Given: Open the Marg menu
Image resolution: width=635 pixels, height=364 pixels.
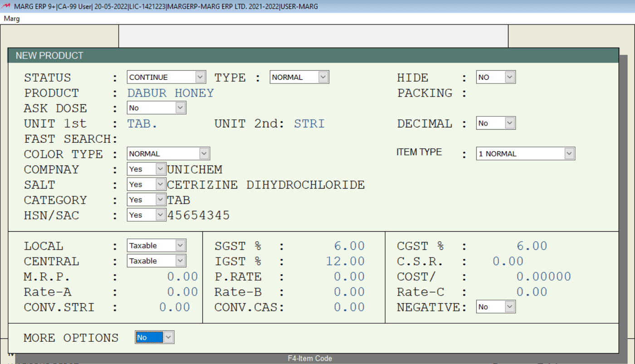Looking at the screenshot, I should pos(11,19).
